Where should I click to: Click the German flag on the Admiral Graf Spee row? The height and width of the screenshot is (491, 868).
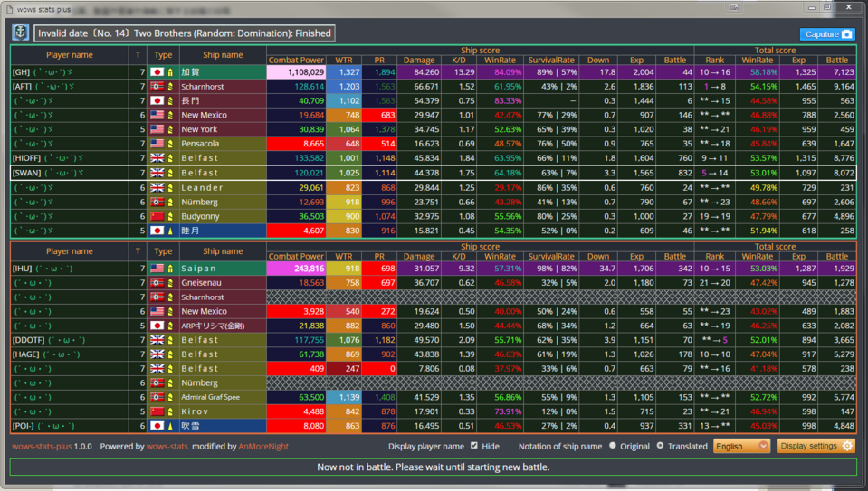(157, 397)
